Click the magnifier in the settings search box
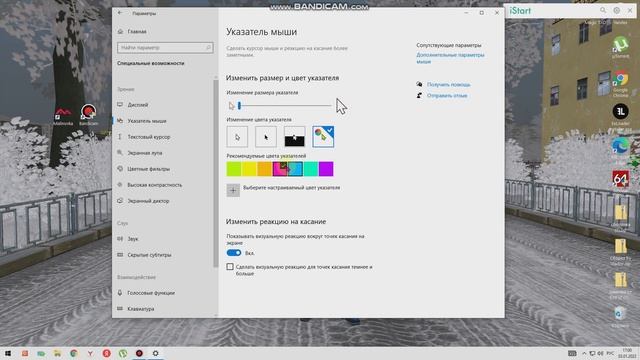The image size is (640, 360). 208,48
